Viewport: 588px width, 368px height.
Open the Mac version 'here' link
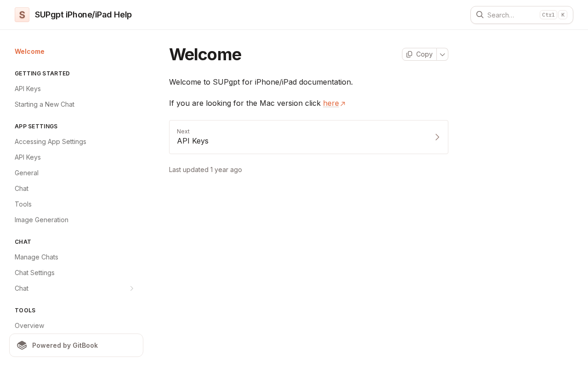point(331,103)
